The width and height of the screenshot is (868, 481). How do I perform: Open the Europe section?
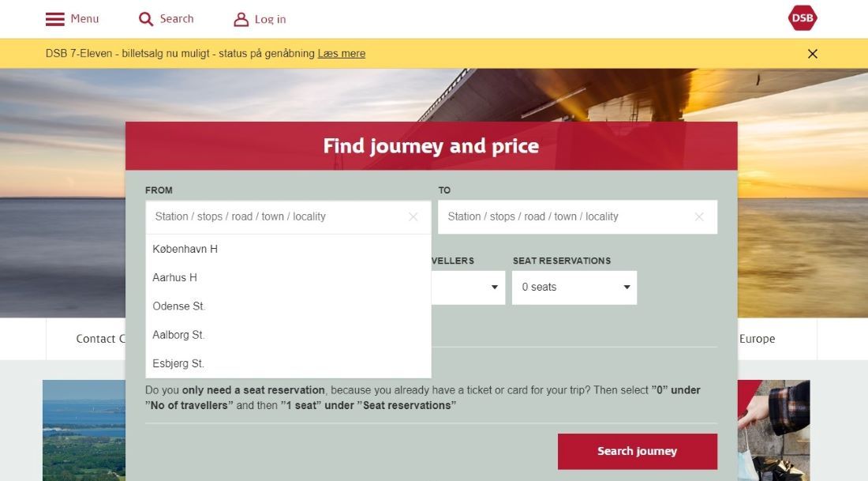point(757,338)
